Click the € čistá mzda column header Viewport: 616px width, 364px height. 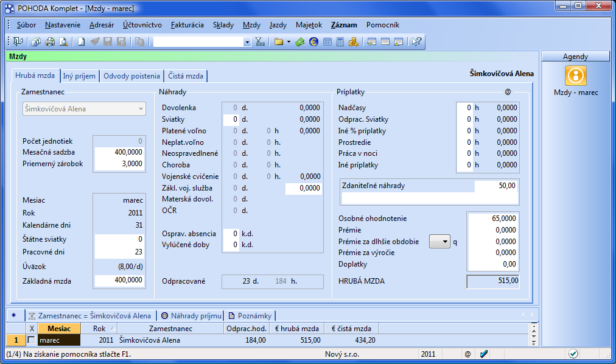[x=352, y=328]
